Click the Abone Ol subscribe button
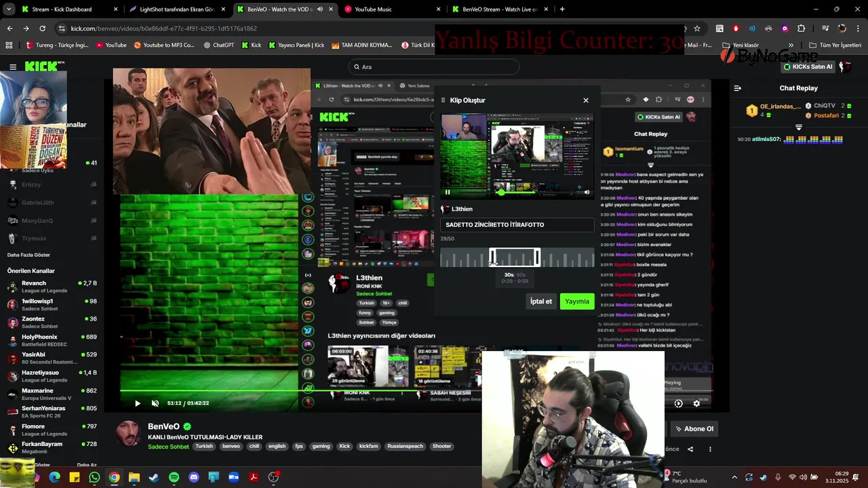Viewport: 868px width, 488px height. click(694, 428)
